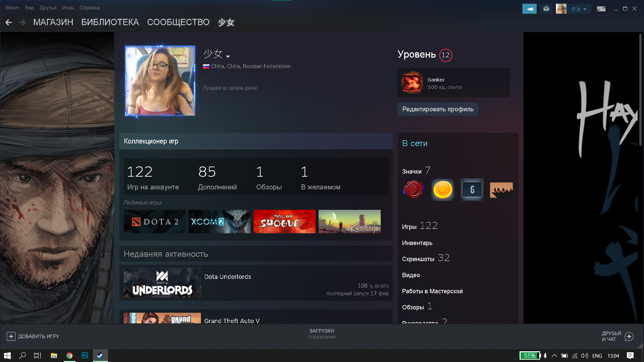Open the Игры menu
This screenshot has height=362, width=644.
[68, 8]
